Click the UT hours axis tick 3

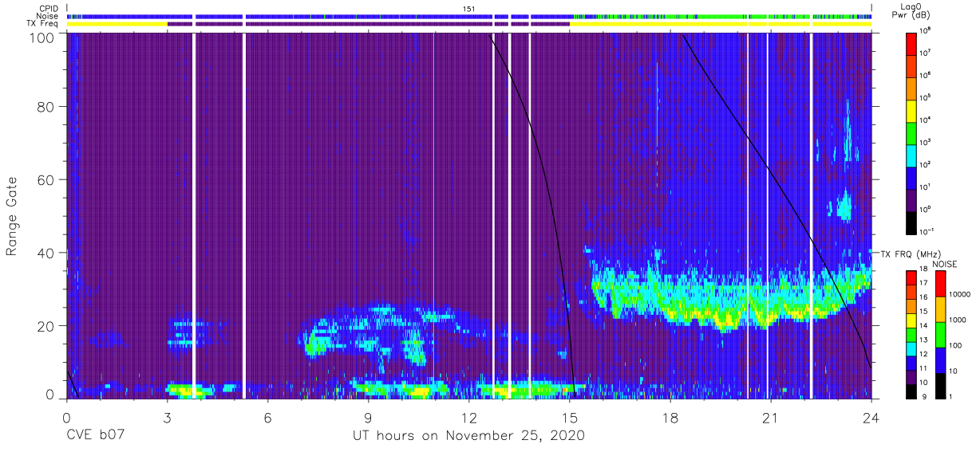pos(167,417)
